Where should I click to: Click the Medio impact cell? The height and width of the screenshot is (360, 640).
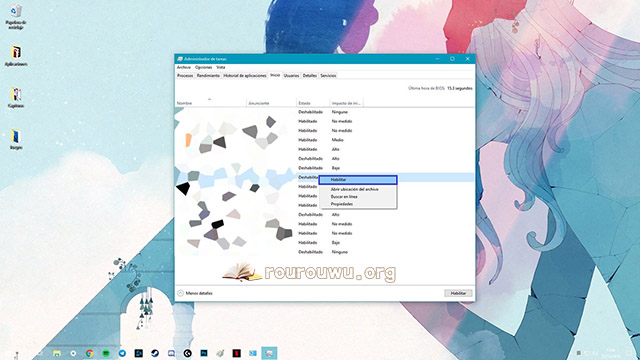click(x=338, y=140)
